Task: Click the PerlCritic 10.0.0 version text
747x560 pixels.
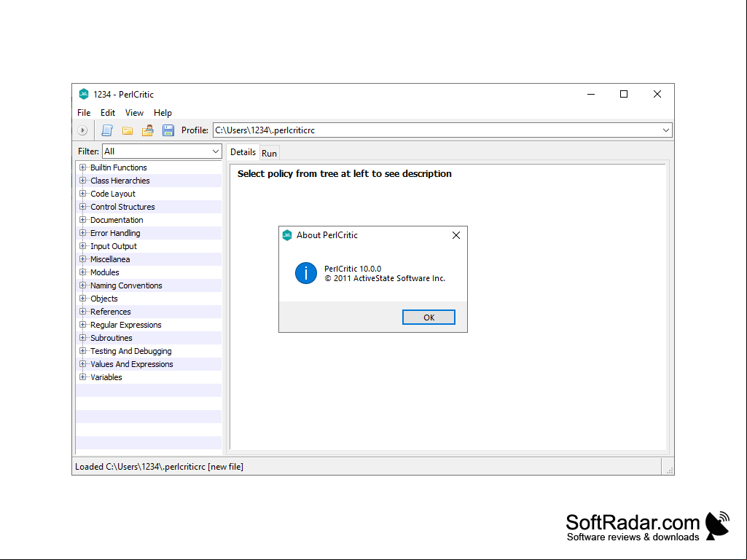Action: (353, 269)
